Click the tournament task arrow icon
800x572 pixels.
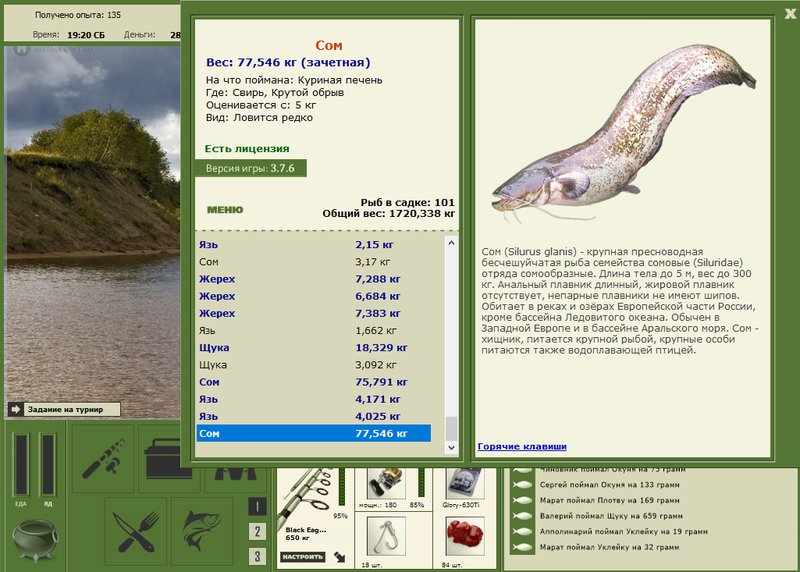pyautogui.click(x=15, y=409)
